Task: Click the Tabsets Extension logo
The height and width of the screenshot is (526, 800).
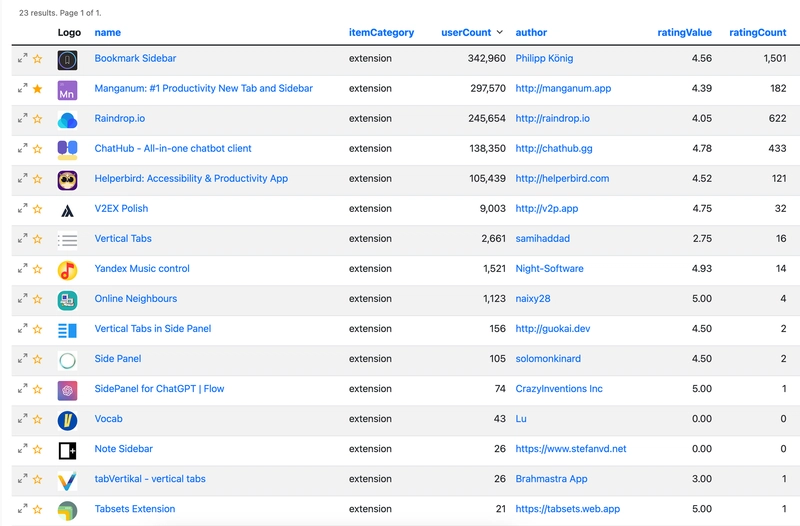Action: tap(67, 511)
